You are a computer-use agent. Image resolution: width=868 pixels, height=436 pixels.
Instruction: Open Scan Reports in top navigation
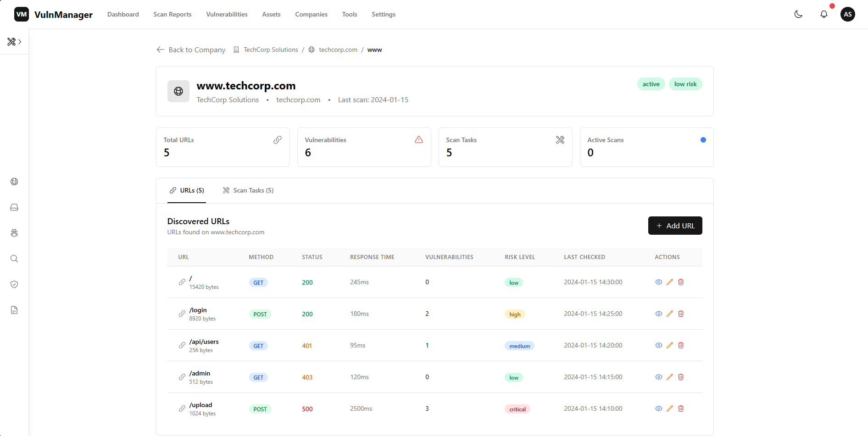(x=172, y=14)
